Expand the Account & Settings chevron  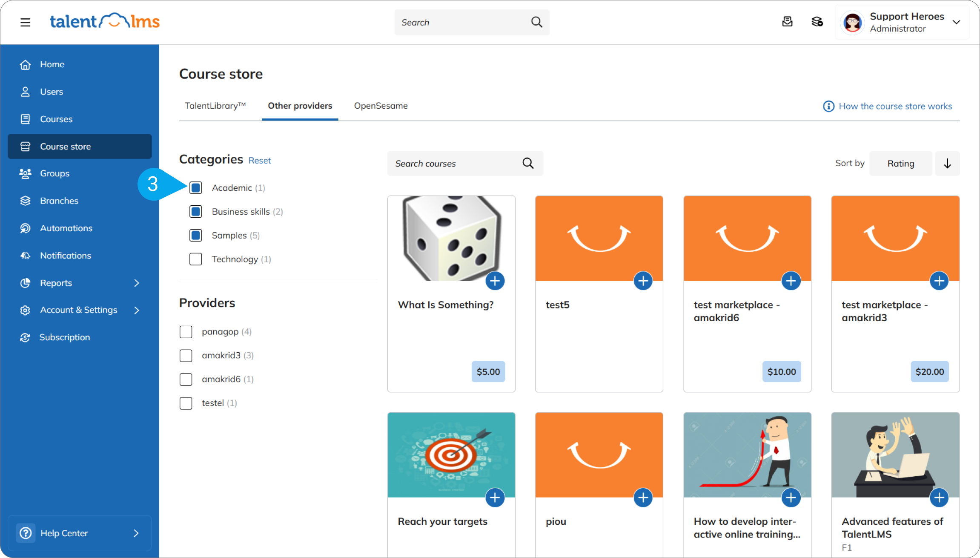pyautogui.click(x=137, y=310)
